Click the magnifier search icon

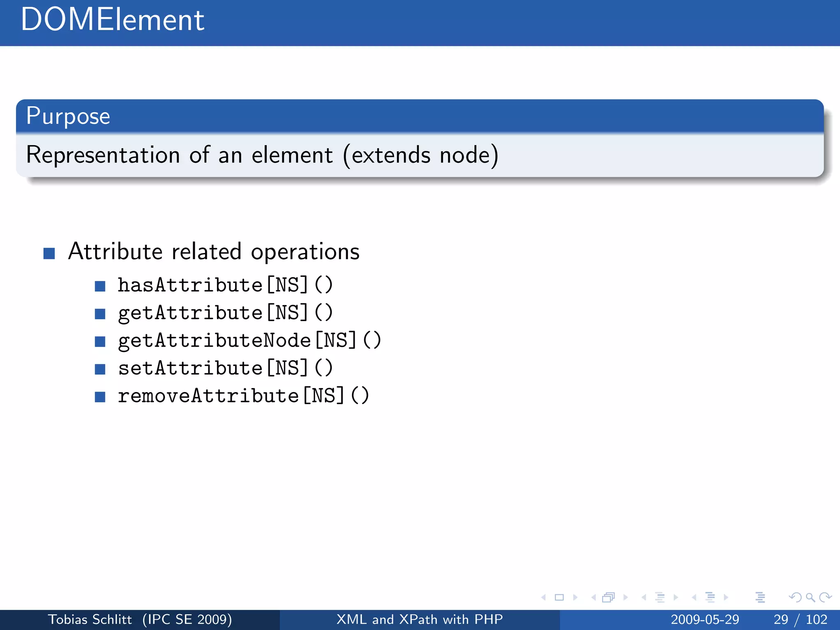click(810, 598)
